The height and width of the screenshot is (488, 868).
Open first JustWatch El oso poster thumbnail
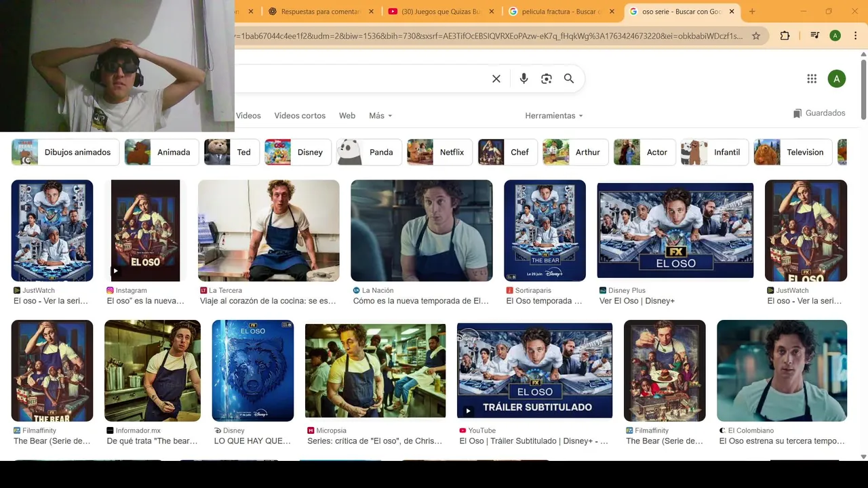(x=52, y=230)
